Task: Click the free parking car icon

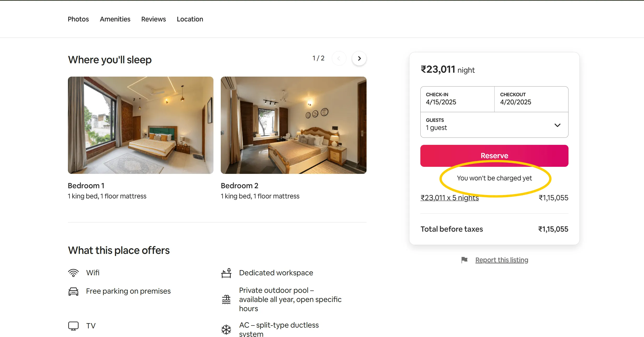Action: pos(73,291)
